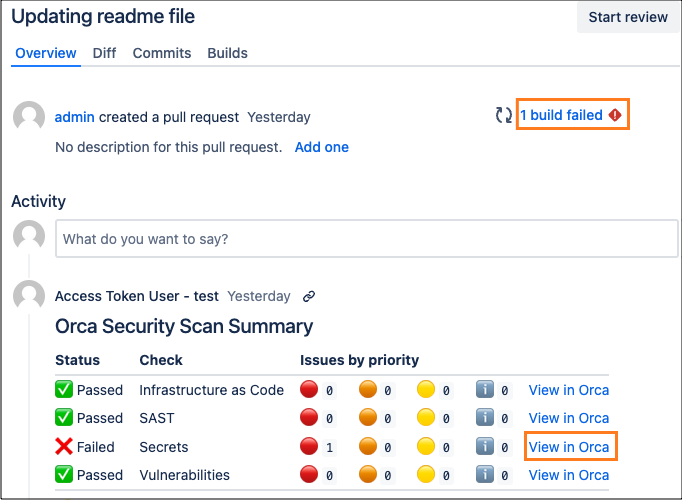The width and height of the screenshot is (682, 500).
Task: Click the 'Orca Security Scan Summary' heading
Action: pyautogui.click(x=184, y=326)
